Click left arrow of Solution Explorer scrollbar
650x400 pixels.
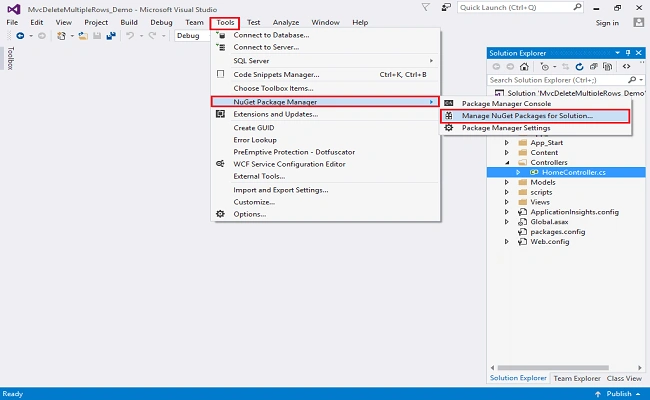(492, 368)
